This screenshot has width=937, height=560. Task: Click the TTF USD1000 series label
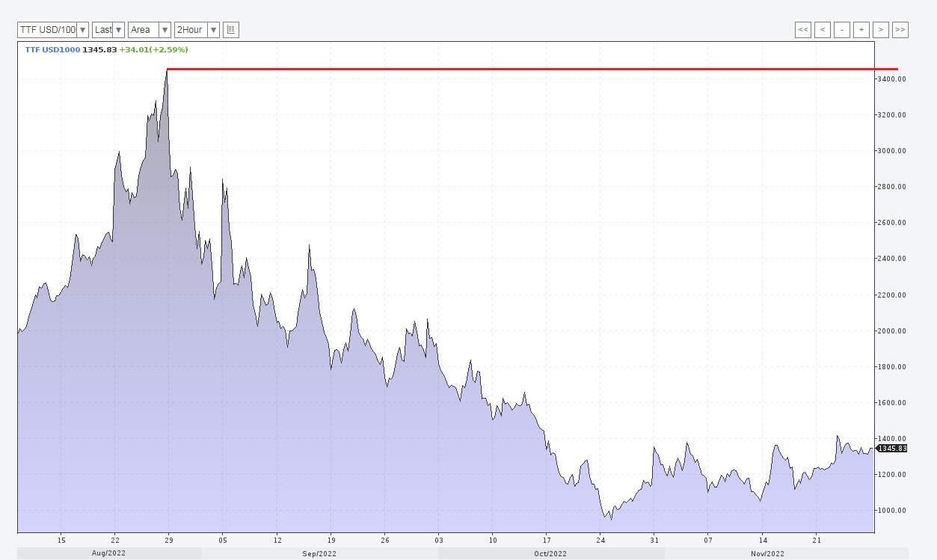[52, 50]
